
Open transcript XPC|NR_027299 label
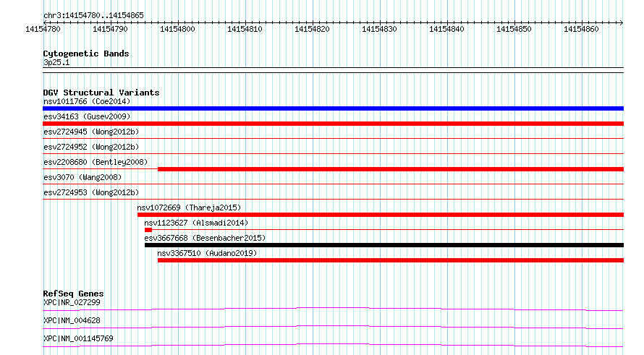72,302
